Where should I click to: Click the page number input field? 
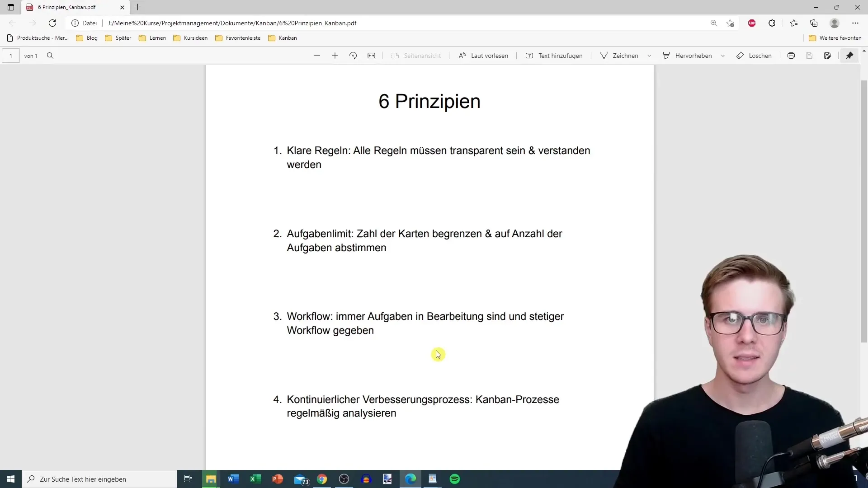pyautogui.click(x=11, y=56)
